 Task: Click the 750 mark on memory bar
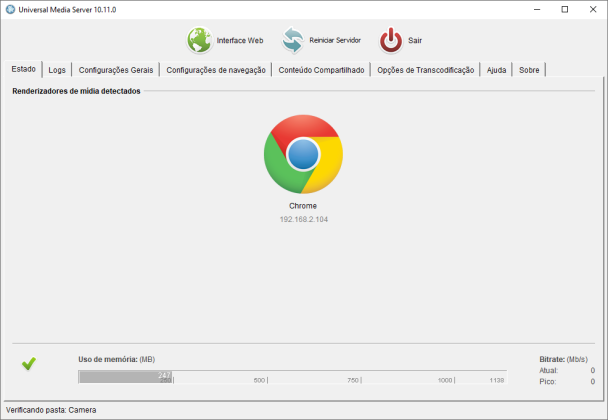[353, 380]
